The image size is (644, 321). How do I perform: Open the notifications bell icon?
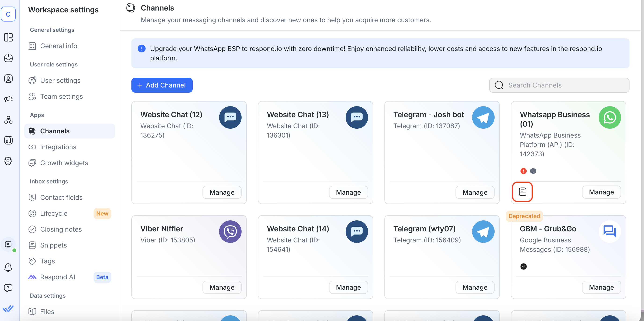[8, 267]
